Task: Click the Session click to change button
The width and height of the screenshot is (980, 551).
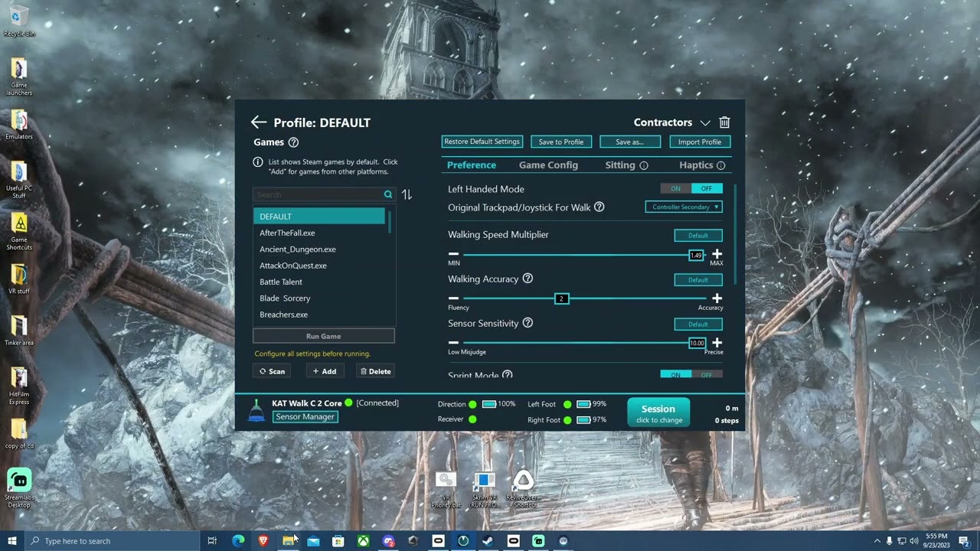Action: pos(658,412)
